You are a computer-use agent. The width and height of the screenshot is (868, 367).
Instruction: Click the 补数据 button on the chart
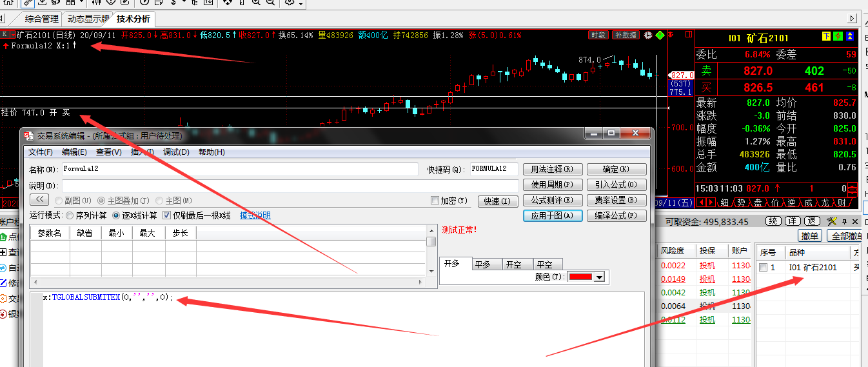pos(625,35)
